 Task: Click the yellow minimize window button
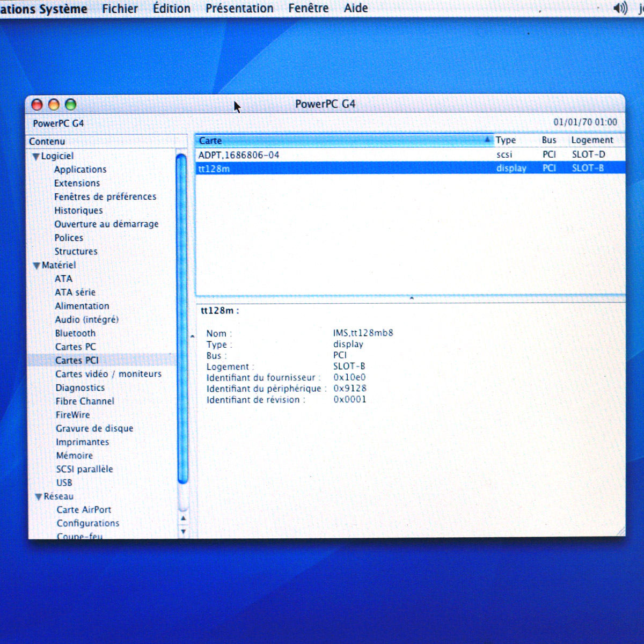coord(54,105)
